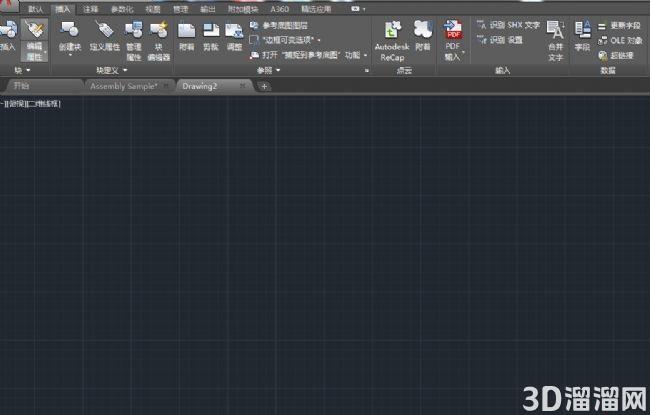Select the Insert (插入) ribbon tab
Screen dimensions: 651x415
tap(63, 9)
